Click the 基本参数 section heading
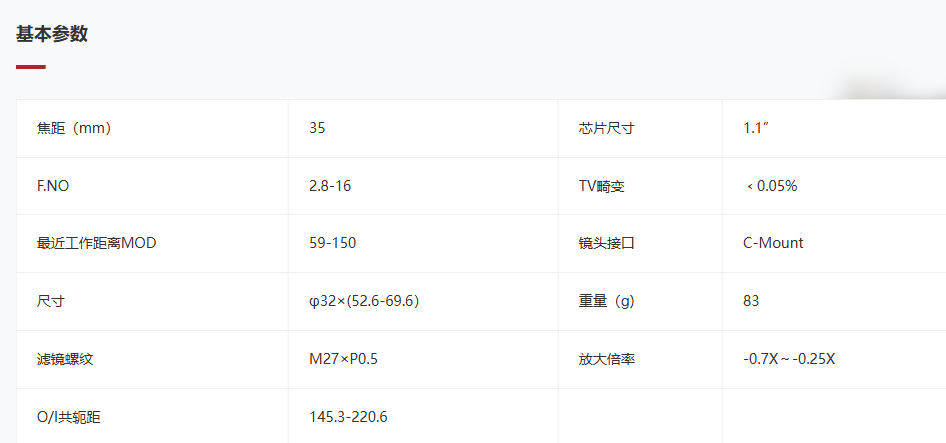The height and width of the screenshot is (443, 946). point(52,34)
